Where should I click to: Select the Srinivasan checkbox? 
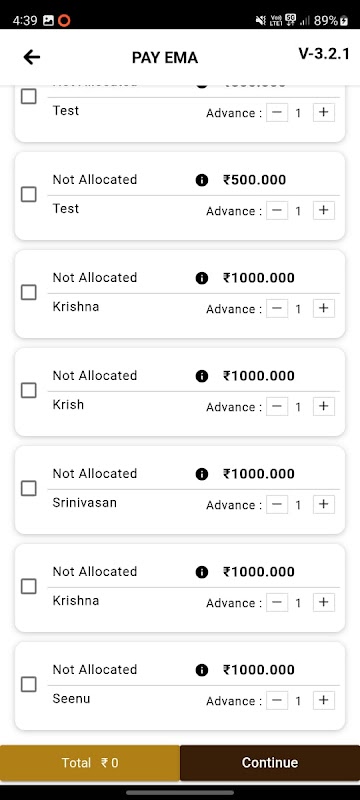click(x=29, y=488)
